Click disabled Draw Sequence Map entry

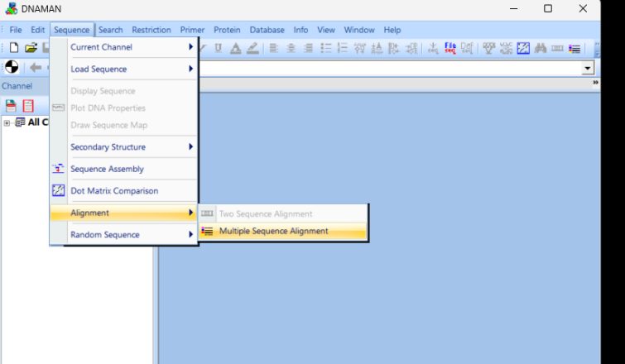click(124, 125)
